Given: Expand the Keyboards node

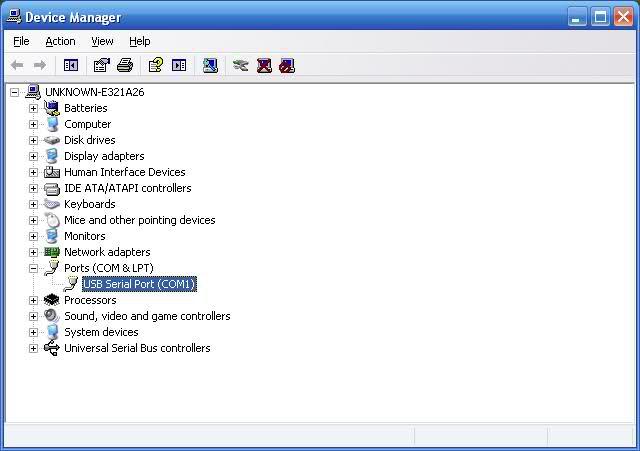Looking at the screenshot, I should 33,204.
